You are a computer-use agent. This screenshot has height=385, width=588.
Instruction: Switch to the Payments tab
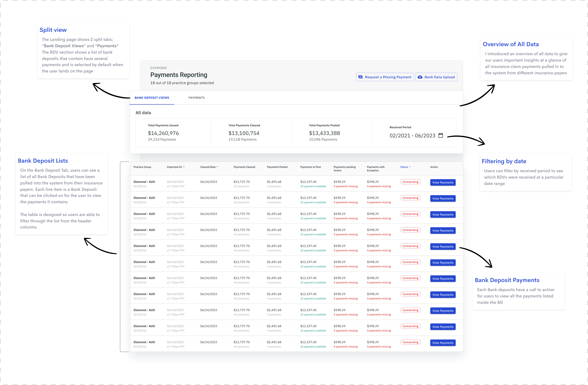pyautogui.click(x=196, y=98)
